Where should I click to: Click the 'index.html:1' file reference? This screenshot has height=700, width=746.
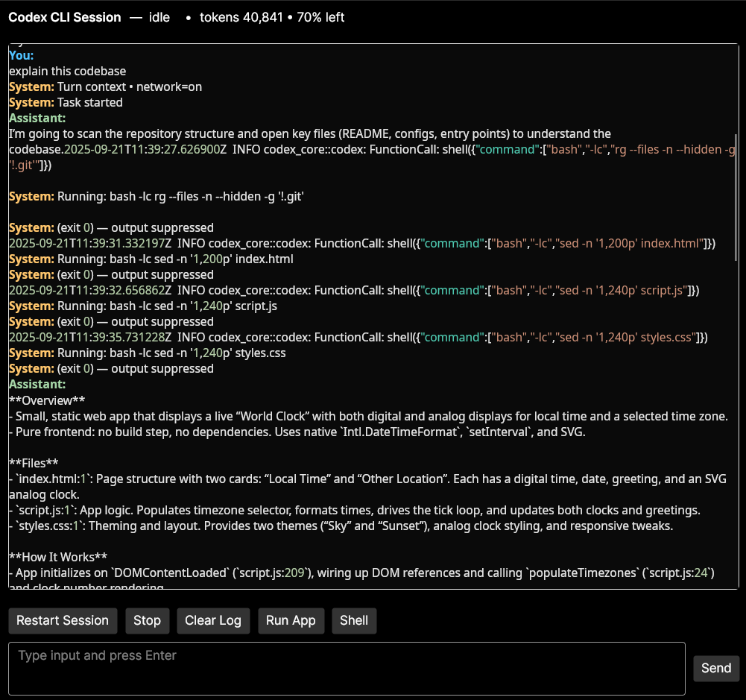(x=49, y=479)
